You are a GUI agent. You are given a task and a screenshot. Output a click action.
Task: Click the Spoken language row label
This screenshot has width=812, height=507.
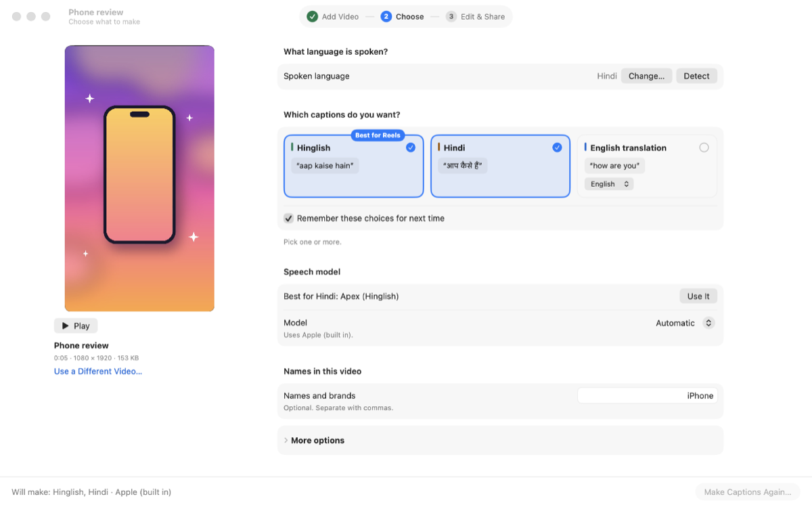tap(317, 76)
